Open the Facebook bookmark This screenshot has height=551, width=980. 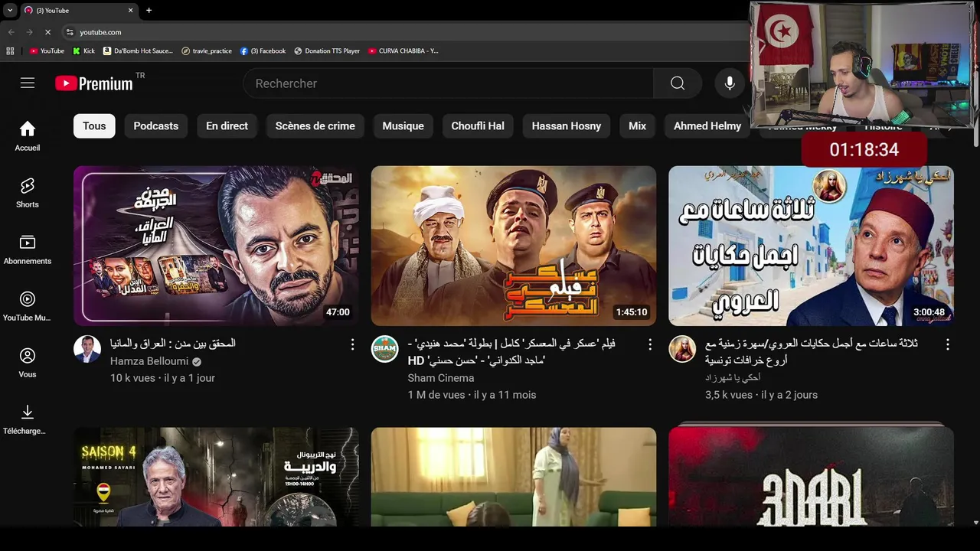(263, 51)
